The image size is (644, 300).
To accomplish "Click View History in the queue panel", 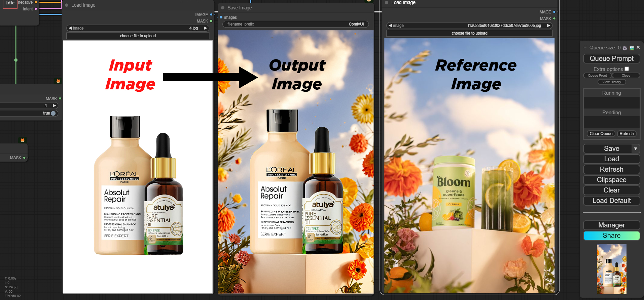I will 611,82.
